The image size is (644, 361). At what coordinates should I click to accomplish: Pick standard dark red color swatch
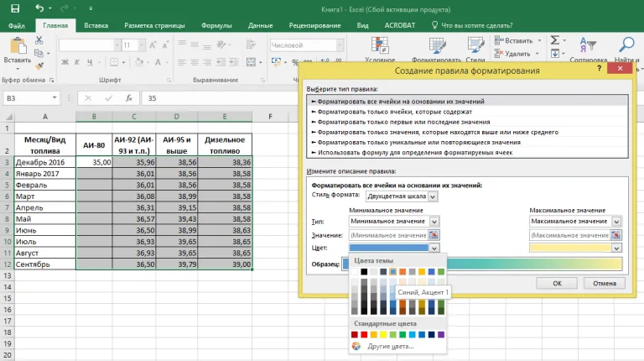[x=355, y=335]
